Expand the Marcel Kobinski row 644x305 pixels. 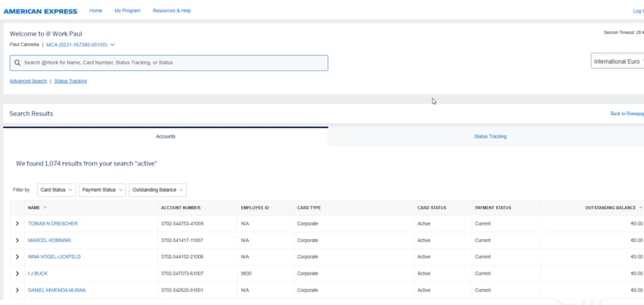pos(17,241)
